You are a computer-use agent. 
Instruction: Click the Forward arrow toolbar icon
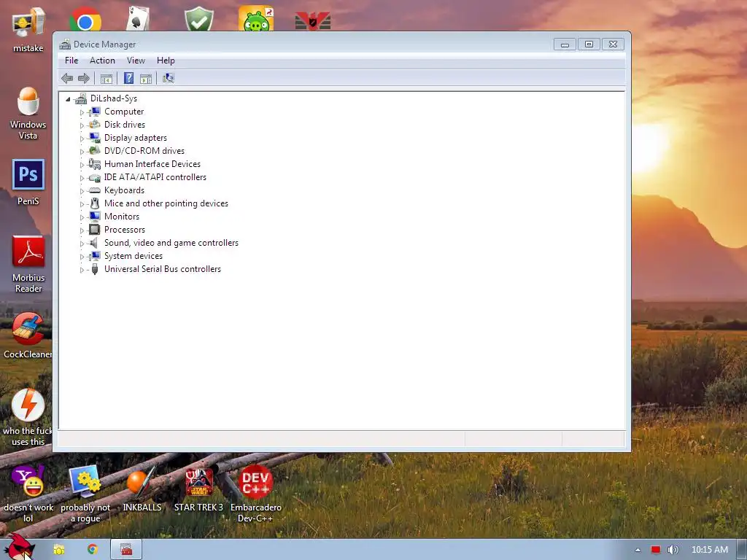tap(83, 78)
